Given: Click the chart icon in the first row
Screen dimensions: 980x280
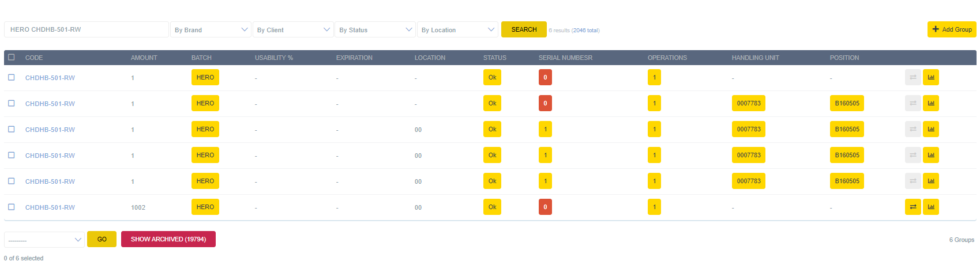Looking at the screenshot, I should tap(930, 77).
